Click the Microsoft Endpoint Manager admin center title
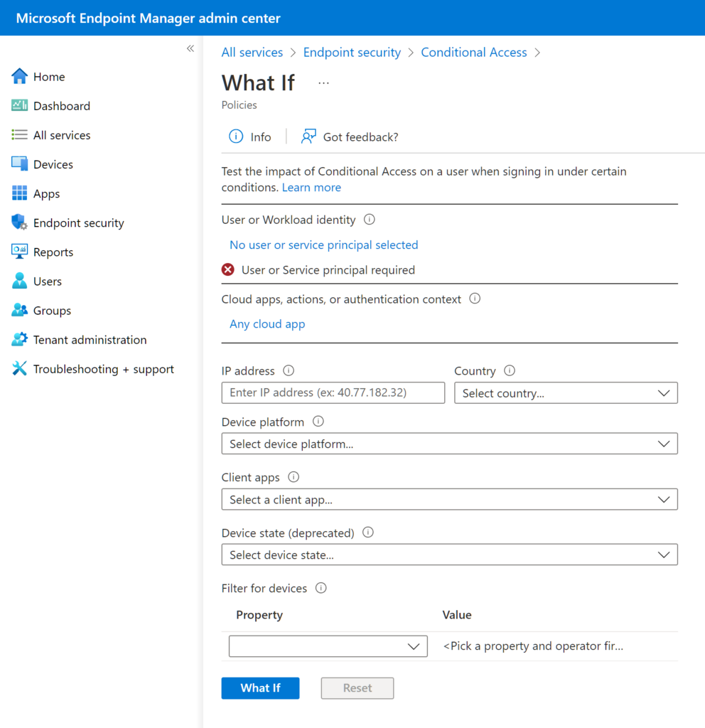Image resolution: width=705 pixels, height=728 pixels. pyautogui.click(x=148, y=18)
